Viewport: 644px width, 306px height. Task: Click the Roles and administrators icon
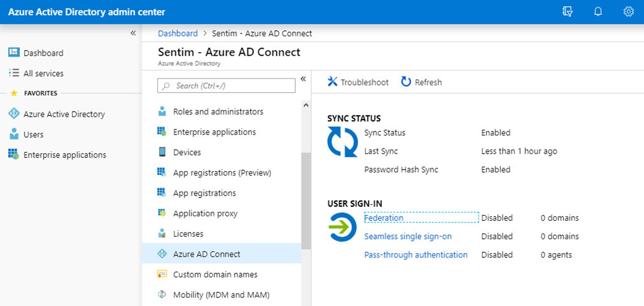(x=162, y=111)
